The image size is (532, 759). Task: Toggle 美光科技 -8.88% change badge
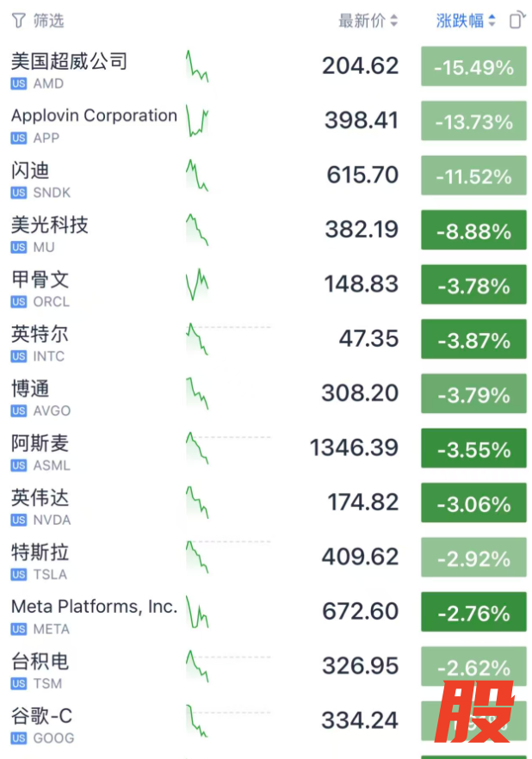(473, 231)
